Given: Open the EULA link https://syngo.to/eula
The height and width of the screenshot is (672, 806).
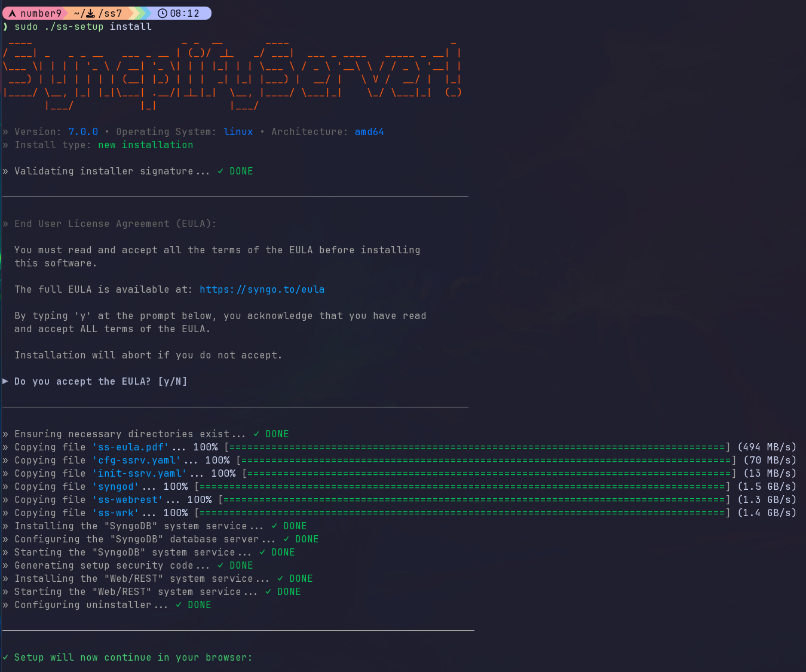Looking at the screenshot, I should pyautogui.click(x=262, y=289).
